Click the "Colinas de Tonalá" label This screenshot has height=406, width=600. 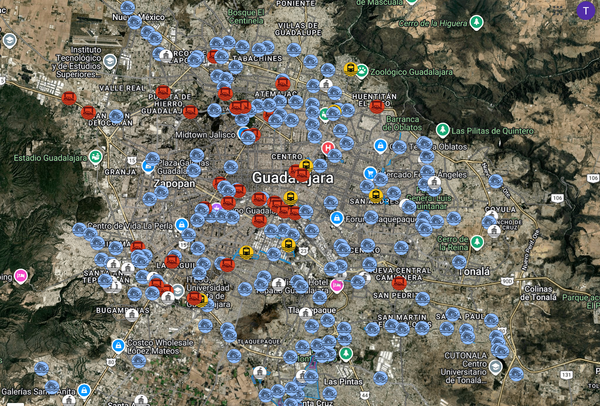coord(538,293)
